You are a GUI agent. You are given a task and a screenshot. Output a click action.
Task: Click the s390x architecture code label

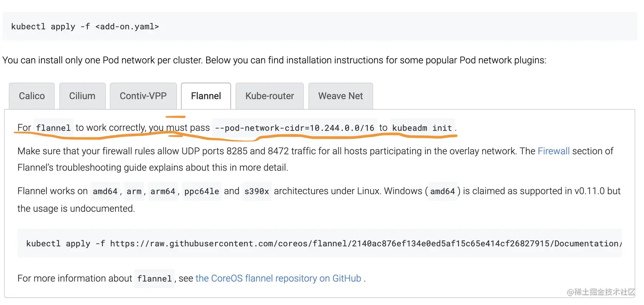(257, 191)
